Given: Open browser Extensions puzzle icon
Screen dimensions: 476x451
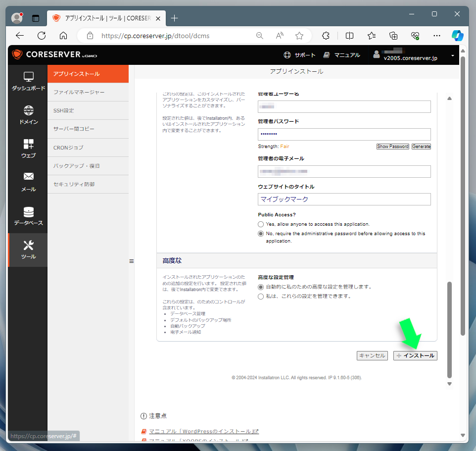Looking at the screenshot, I should pyautogui.click(x=326, y=36).
